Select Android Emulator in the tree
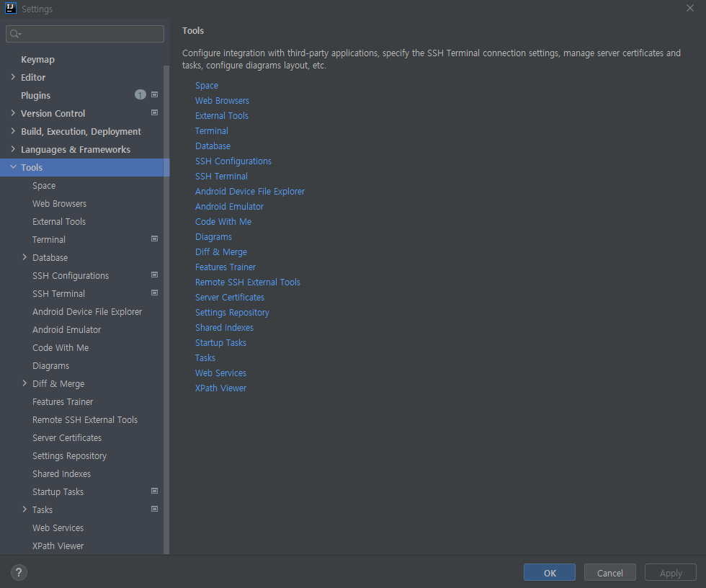The image size is (706, 588). pos(66,329)
